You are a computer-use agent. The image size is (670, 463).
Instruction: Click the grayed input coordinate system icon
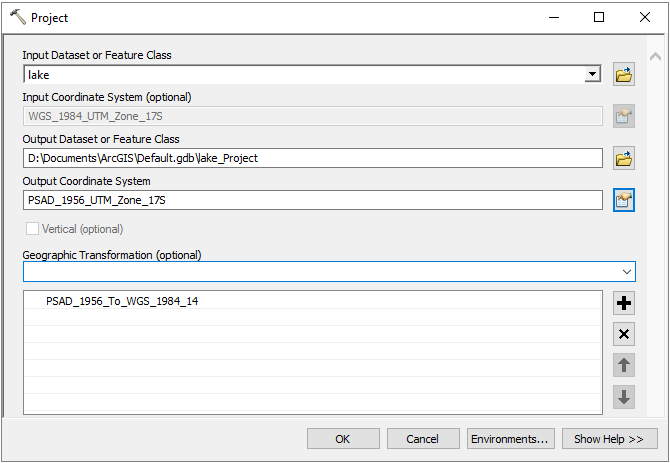pyautogui.click(x=624, y=116)
